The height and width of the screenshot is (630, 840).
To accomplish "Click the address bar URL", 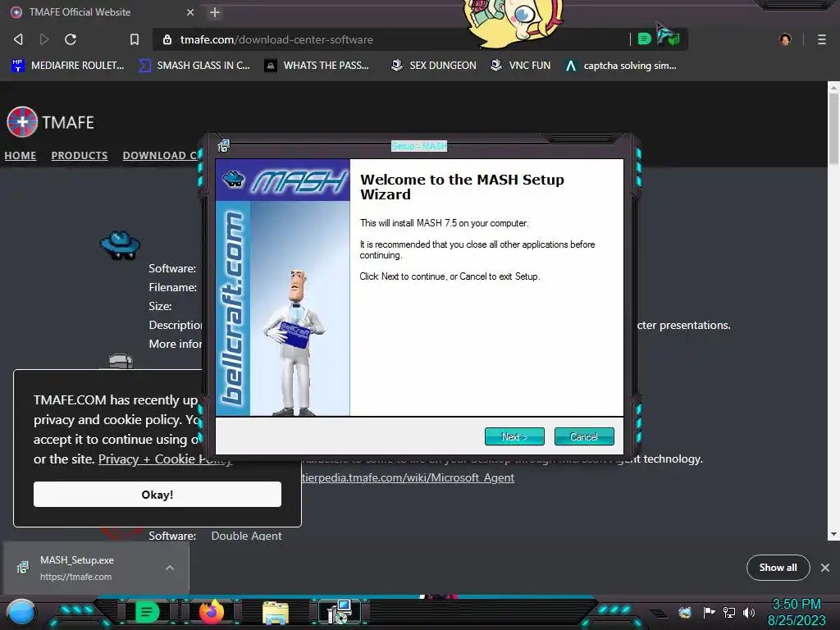I will pos(276,39).
